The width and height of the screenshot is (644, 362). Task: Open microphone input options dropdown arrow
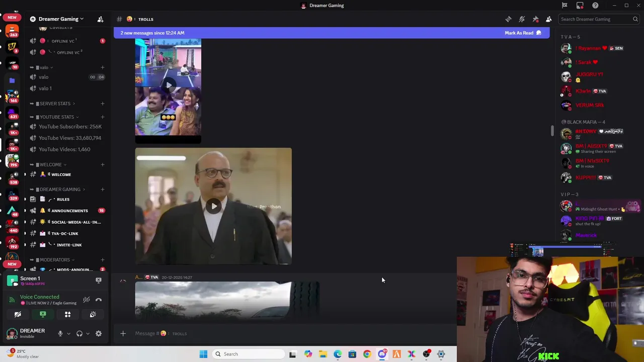point(68,333)
